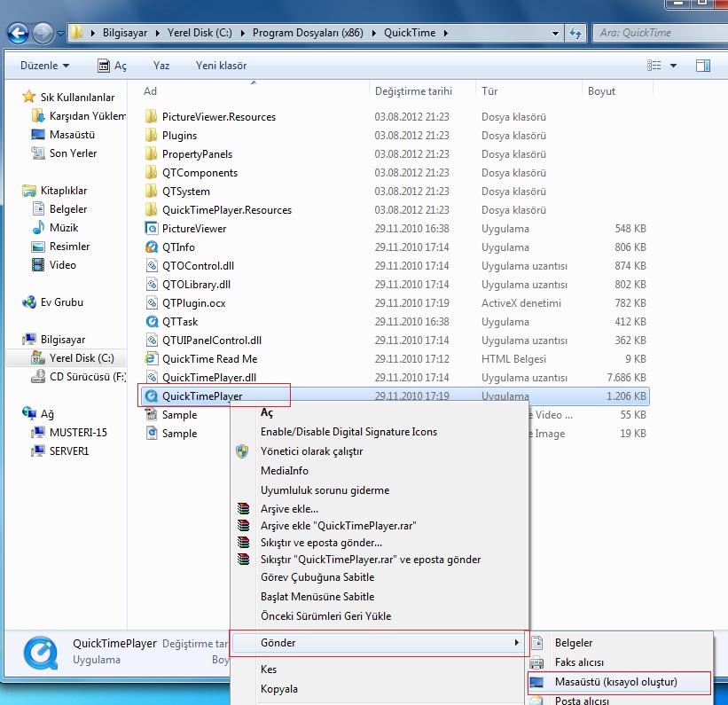Expand the breadcrumb arrow after QuickTime

[446, 33]
